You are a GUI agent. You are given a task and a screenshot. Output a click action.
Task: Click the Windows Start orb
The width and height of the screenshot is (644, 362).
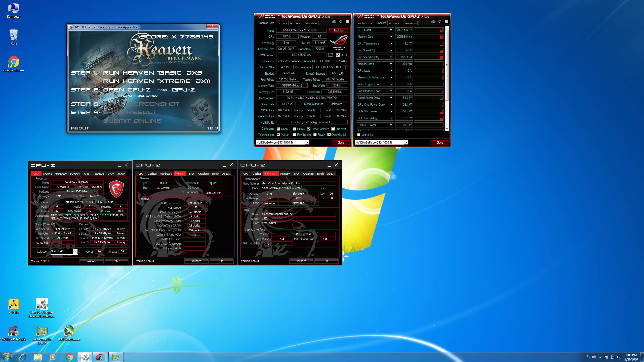pyautogui.click(x=7, y=357)
